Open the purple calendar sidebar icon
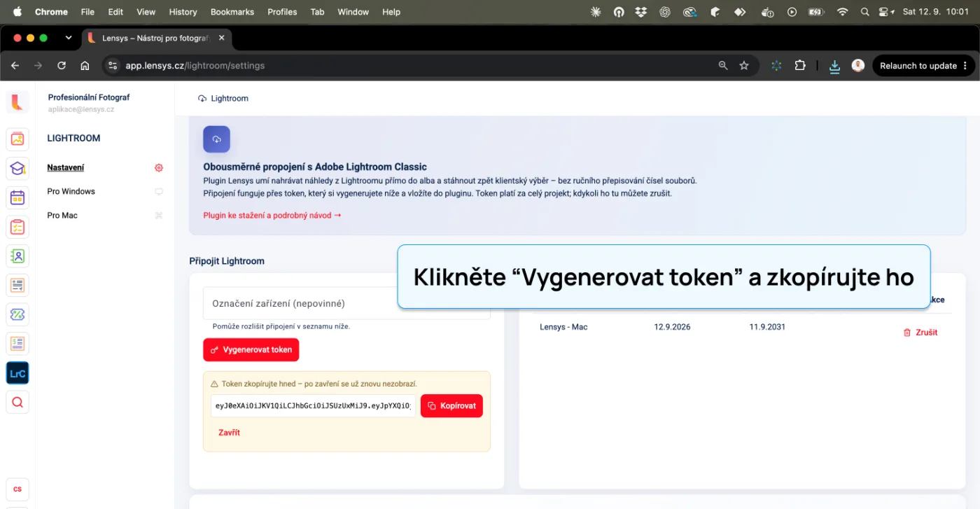The width and height of the screenshot is (980, 509). tap(17, 197)
